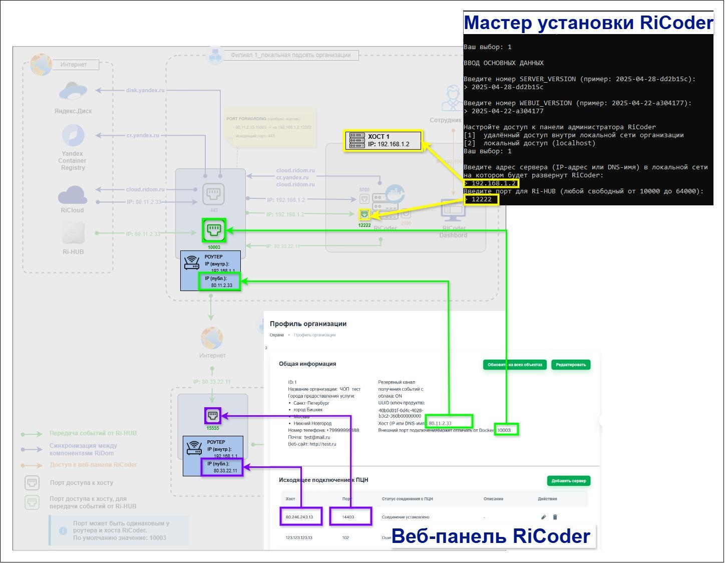This screenshot has width=728, height=563.
Task: Click the purple-framed port 15555 icon
Action: coord(213,416)
